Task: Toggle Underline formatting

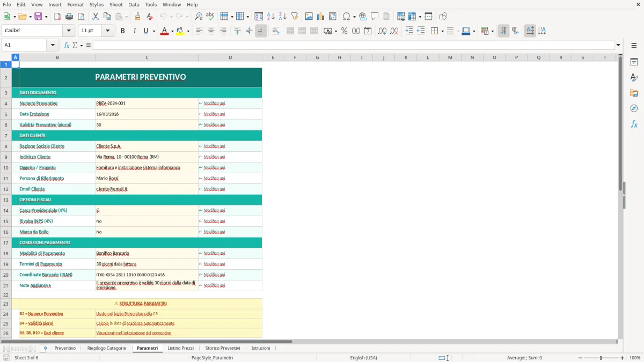Action: click(x=145, y=31)
